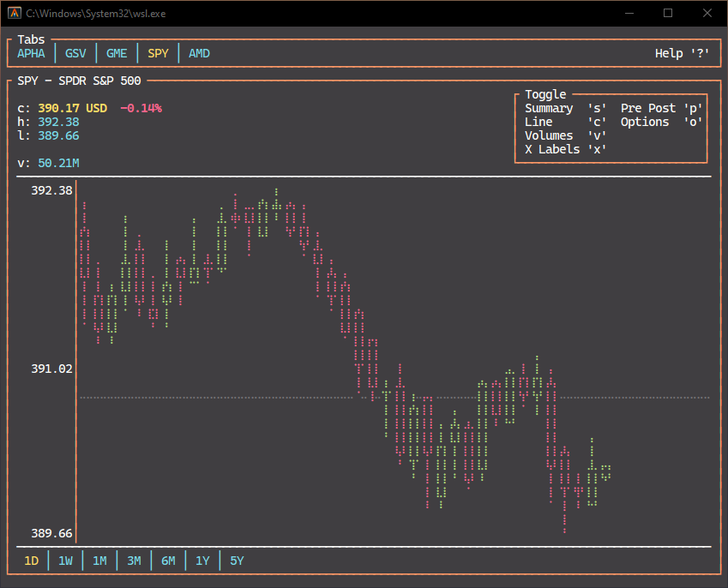Click the volume value 50.21M
This screenshot has width=728, height=588.
pyautogui.click(x=58, y=163)
